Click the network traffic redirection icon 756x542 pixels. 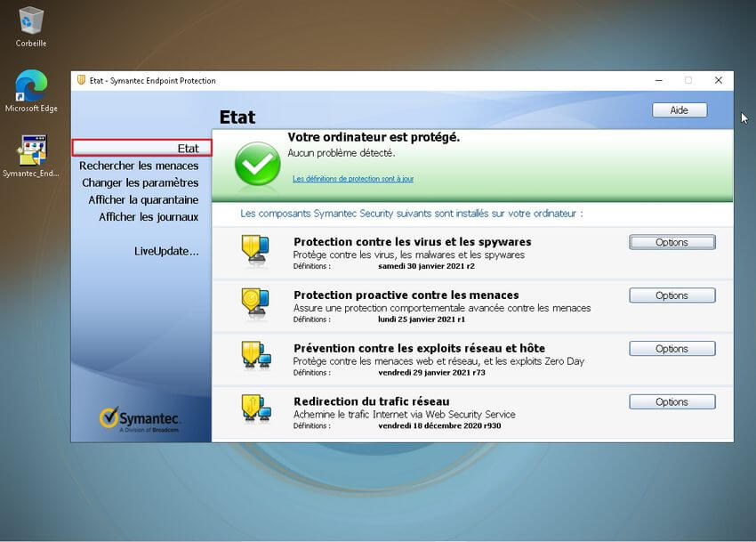[256, 409]
